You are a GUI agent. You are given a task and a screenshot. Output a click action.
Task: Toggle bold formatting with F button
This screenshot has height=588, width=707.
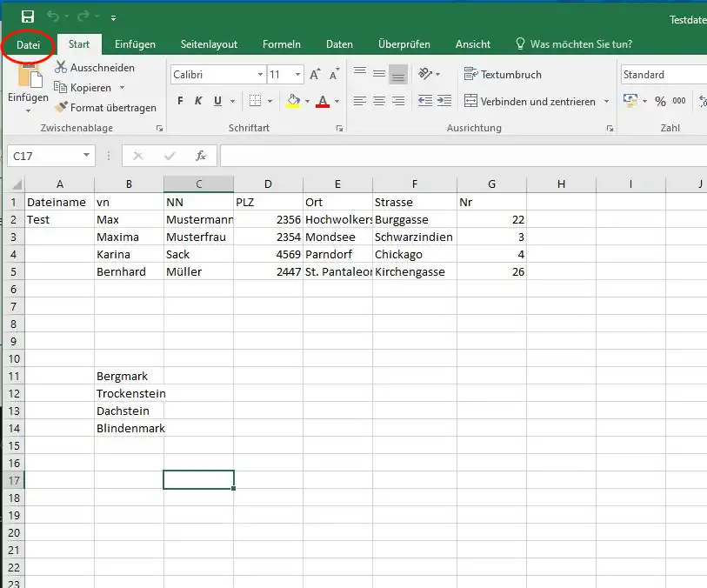pyautogui.click(x=180, y=102)
